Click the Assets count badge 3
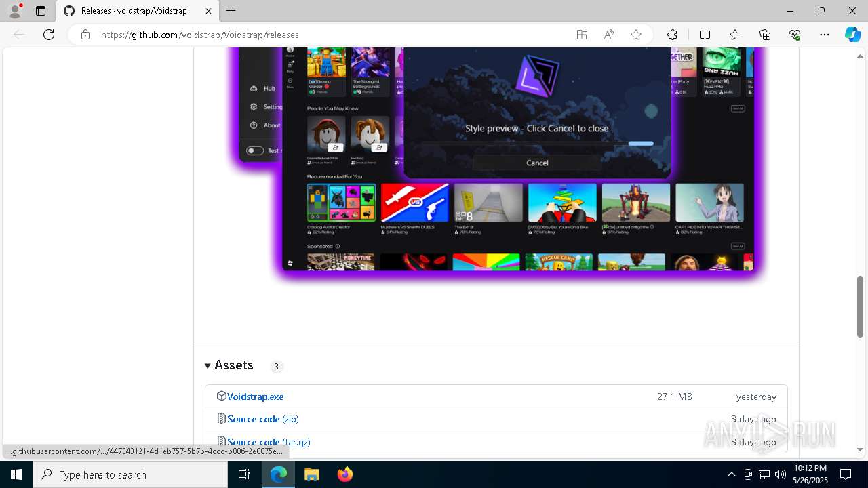The width and height of the screenshot is (868, 488). pos(276,367)
